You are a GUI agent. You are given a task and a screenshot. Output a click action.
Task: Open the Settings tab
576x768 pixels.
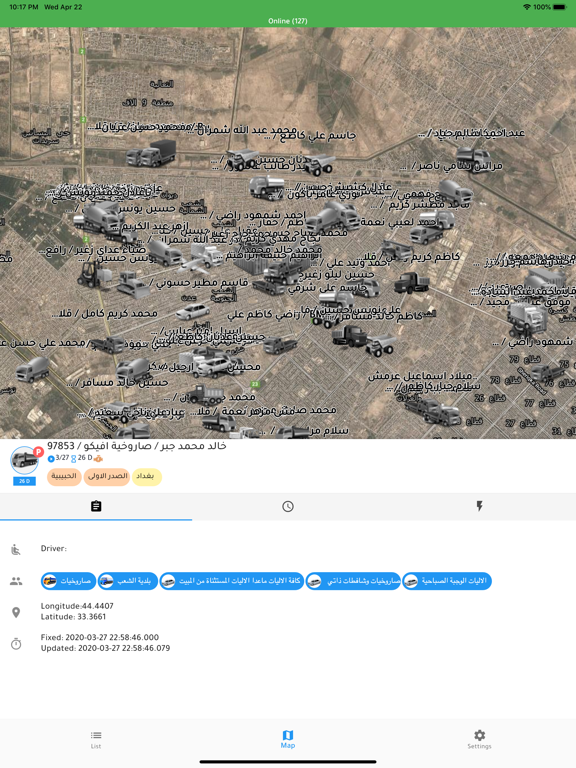480,739
